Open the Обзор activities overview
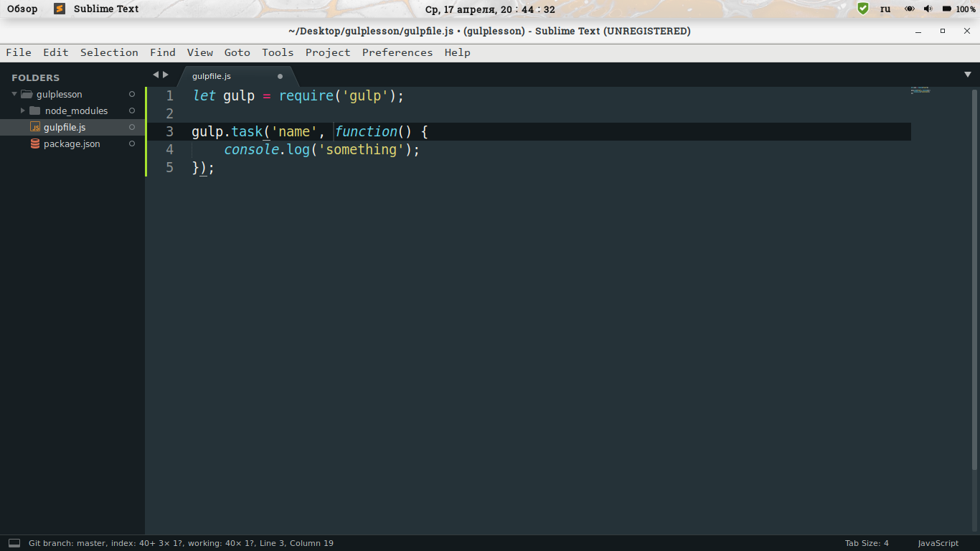This screenshot has width=980, height=551. pos(22,9)
